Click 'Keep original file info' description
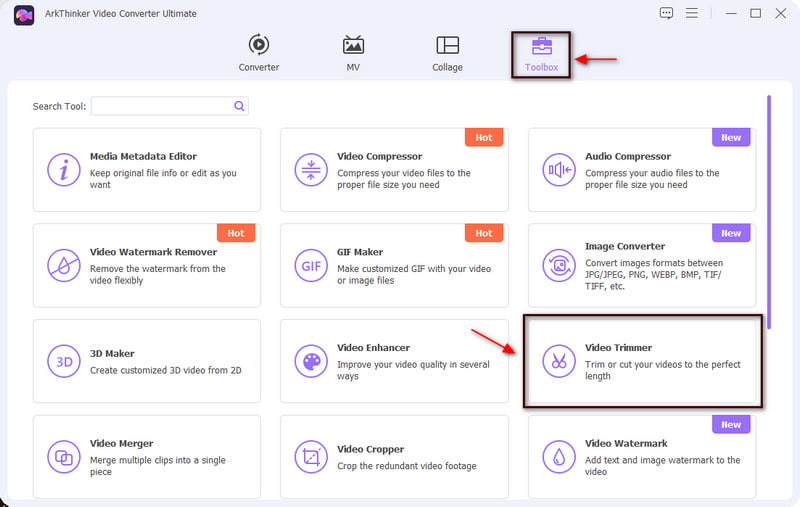 click(163, 179)
